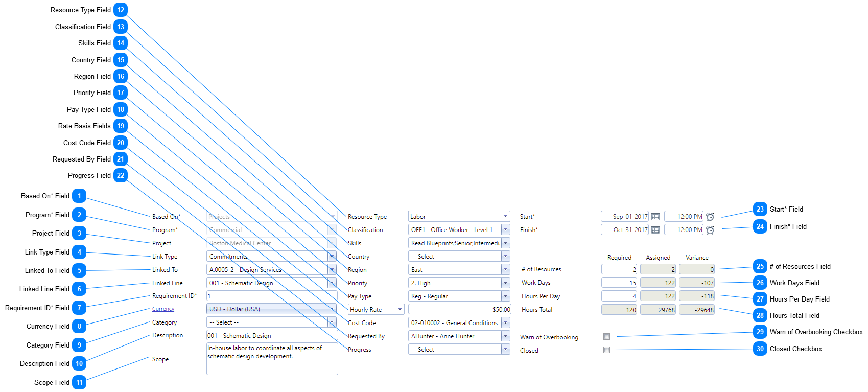
Task: Click the Work Days Required field 15
Action: [x=619, y=283]
